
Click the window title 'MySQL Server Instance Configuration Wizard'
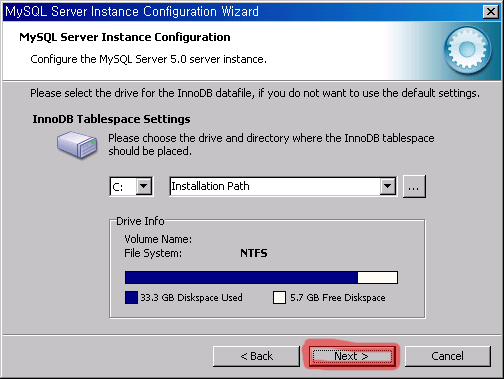132,12
